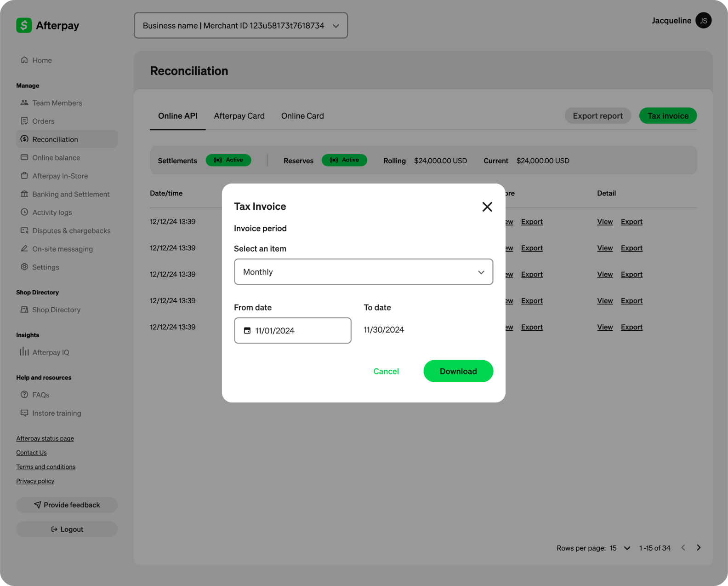Click the Activity logs clock icon

[24, 213]
